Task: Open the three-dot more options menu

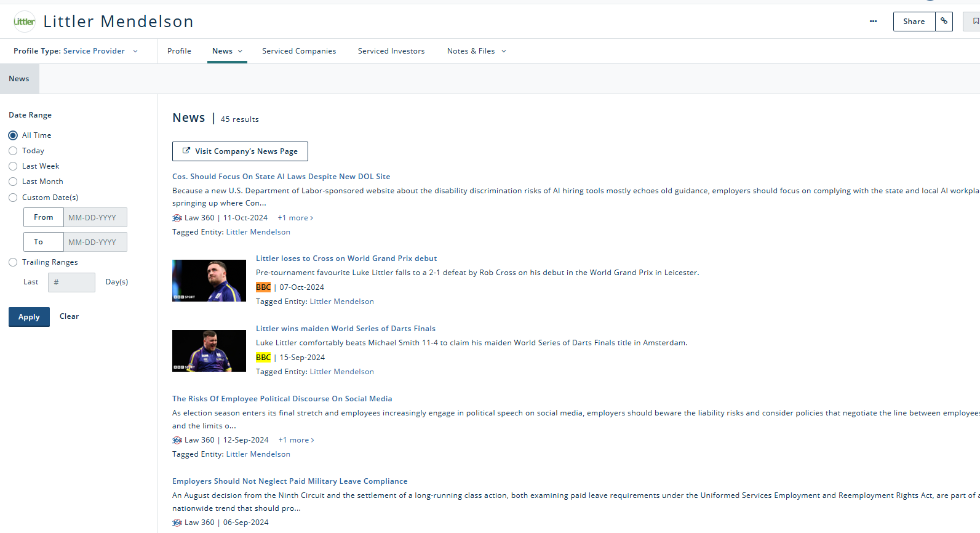Action: (x=873, y=22)
